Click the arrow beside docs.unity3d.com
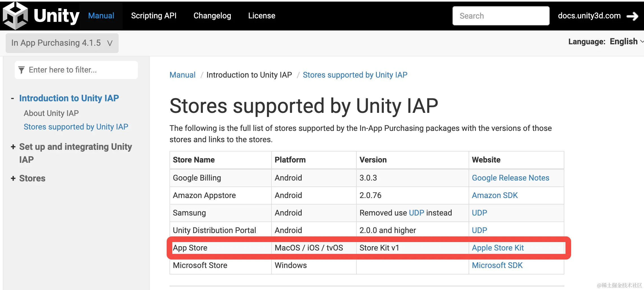This screenshot has width=644, height=290. click(x=632, y=16)
